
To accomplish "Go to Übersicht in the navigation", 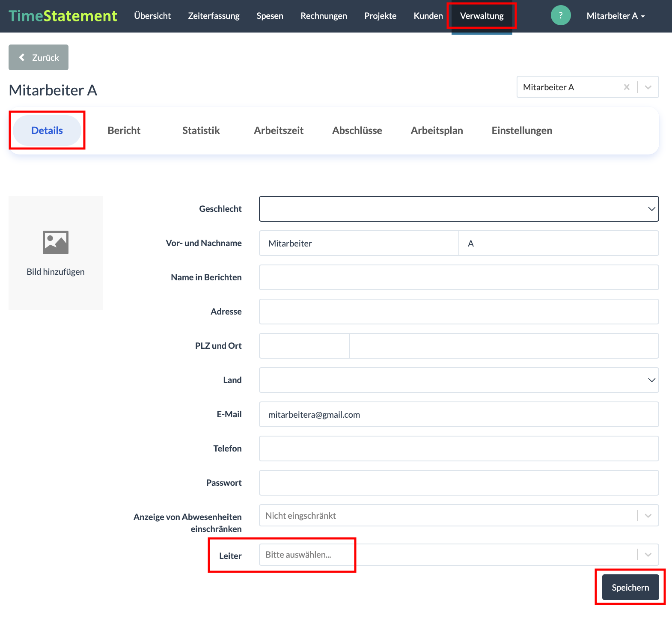I will (152, 16).
